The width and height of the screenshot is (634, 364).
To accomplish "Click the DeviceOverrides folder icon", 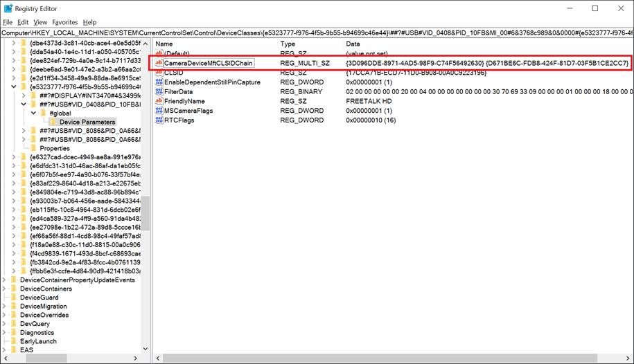I will tap(14, 315).
